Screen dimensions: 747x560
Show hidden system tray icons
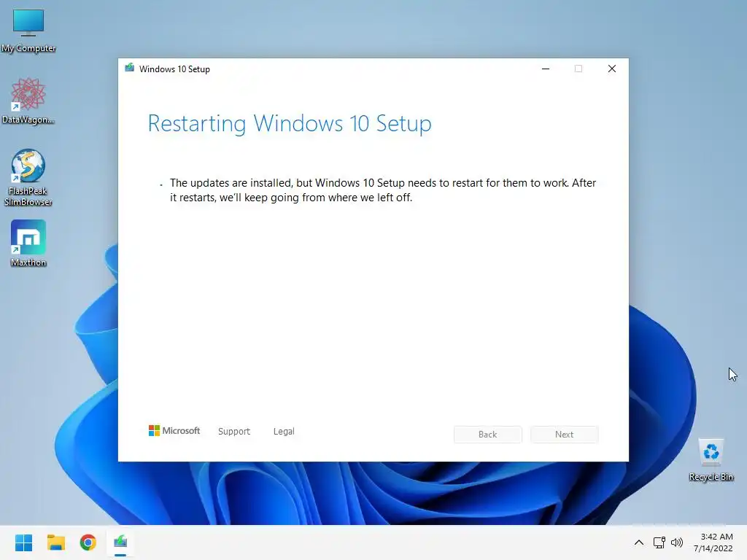click(639, 542)
